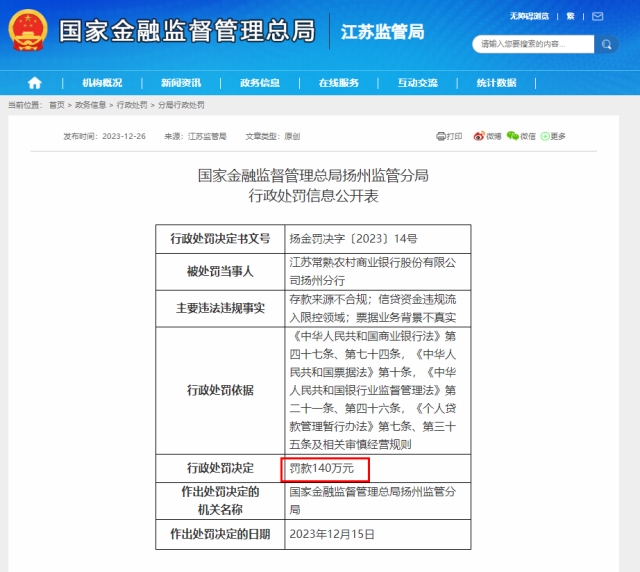Click the printer icon next to 打印
Image resolution: width=640 pixels, height=572 pixels.
(x=441, y=136)
